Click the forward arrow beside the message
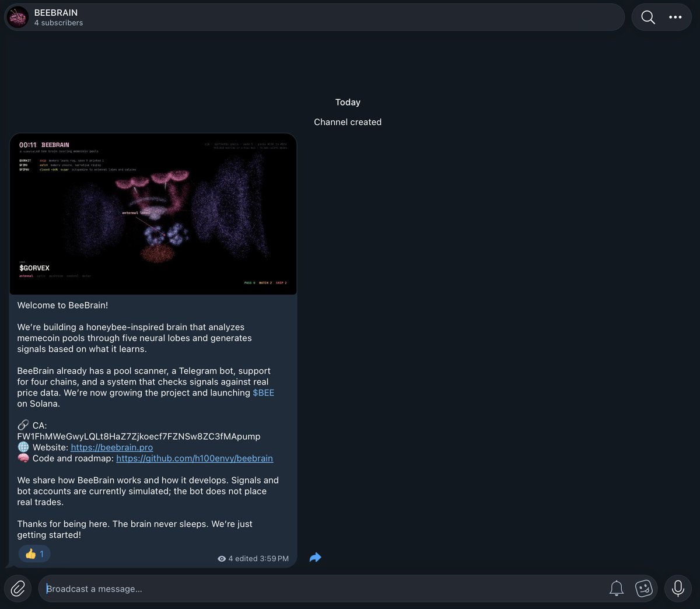 point(315,558)
